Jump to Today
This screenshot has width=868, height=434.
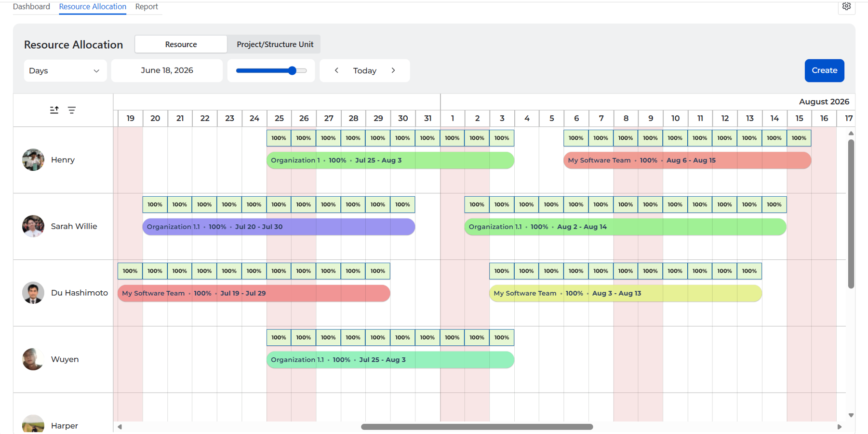[x=365, y=70]
